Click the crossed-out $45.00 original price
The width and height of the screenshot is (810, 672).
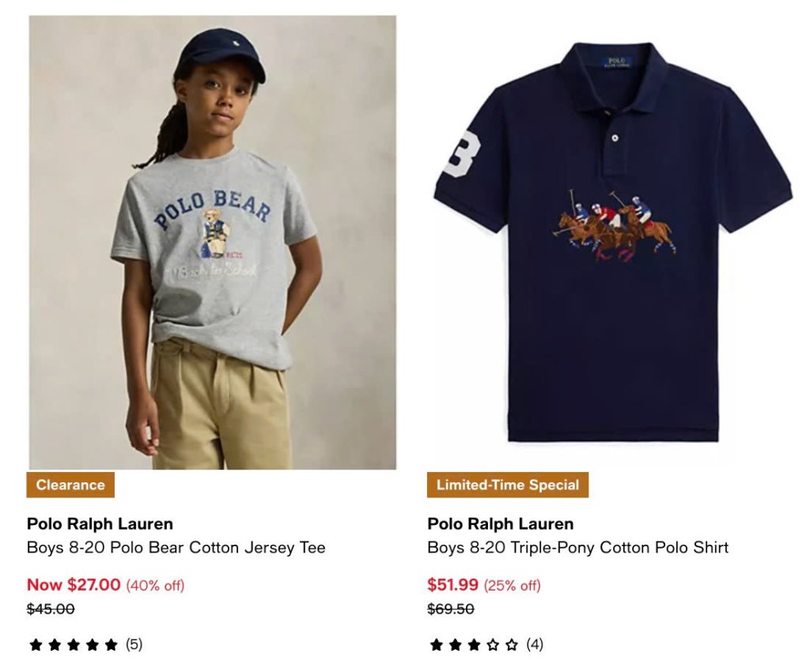51,609
